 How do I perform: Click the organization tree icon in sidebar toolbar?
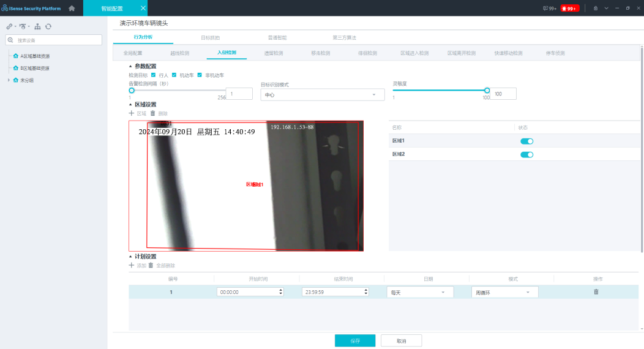[x=37, y=26]
